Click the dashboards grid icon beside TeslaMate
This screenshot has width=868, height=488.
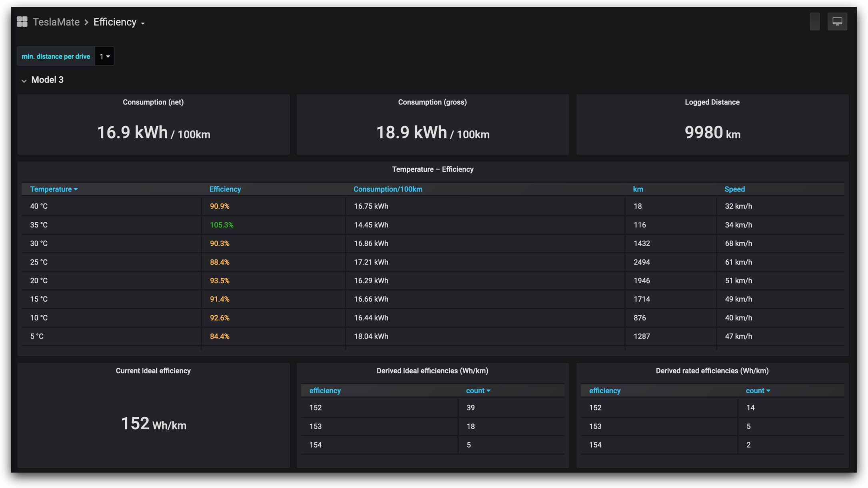pos(22,22)
